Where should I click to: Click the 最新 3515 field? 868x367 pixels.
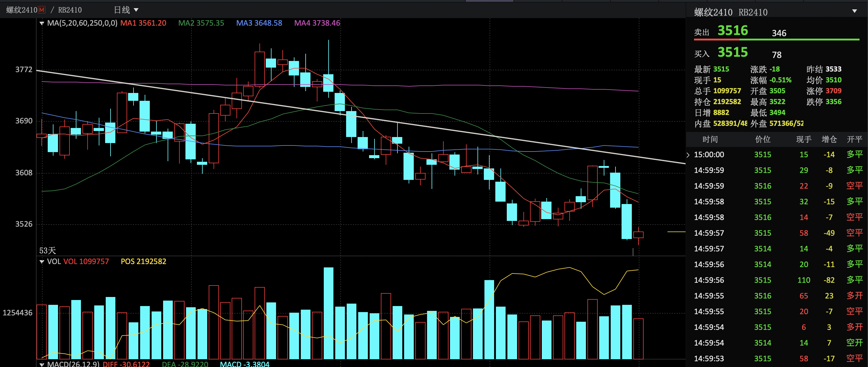click(712, 69)
